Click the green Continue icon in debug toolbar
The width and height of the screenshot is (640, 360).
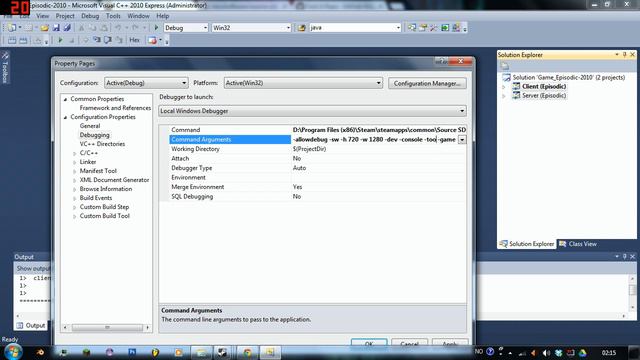coord(60,40)
